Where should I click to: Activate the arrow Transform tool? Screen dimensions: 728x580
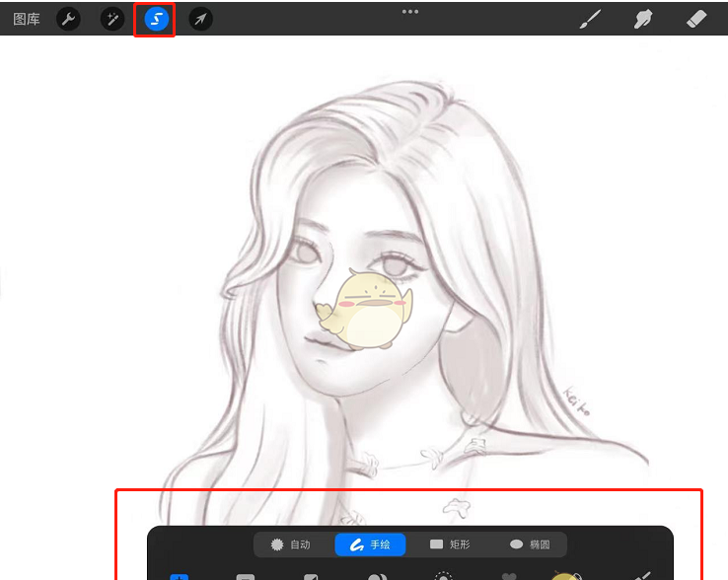click(x=200, y=19)
